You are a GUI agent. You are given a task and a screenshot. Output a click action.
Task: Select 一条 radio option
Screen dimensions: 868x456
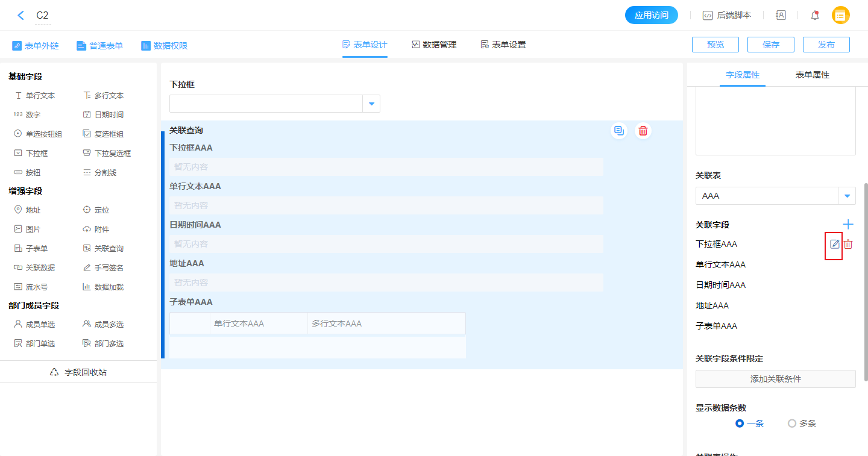pos(740,423)
